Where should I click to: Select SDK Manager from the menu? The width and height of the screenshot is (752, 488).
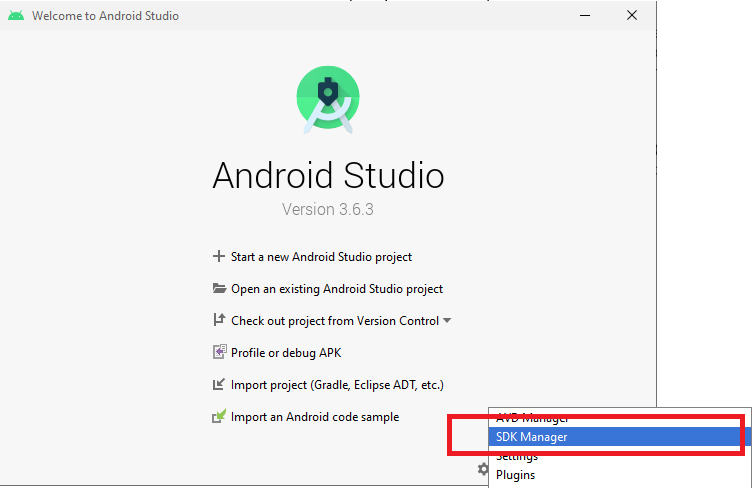point(620,437)
